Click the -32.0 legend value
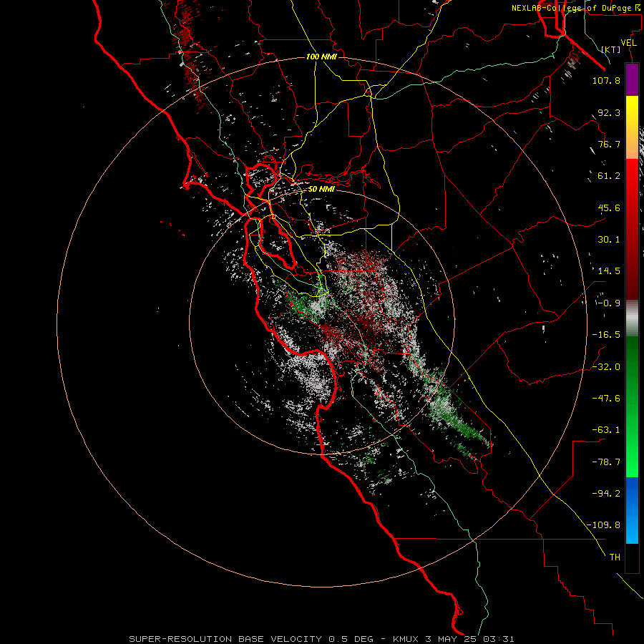Image resolution: width=644 pixels, height=644 pixels. (606, 367)
